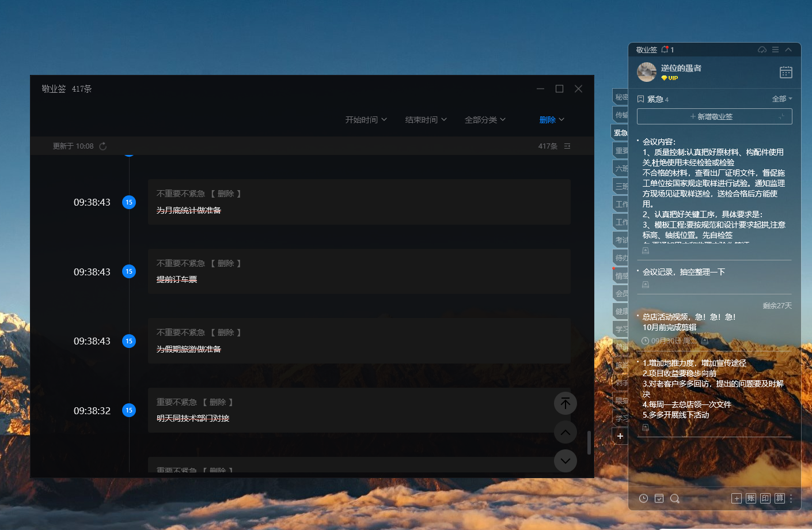Viewport: 812px width, 530px height.
Task: Switch to the 秘密 category tab
Action: 620,97
